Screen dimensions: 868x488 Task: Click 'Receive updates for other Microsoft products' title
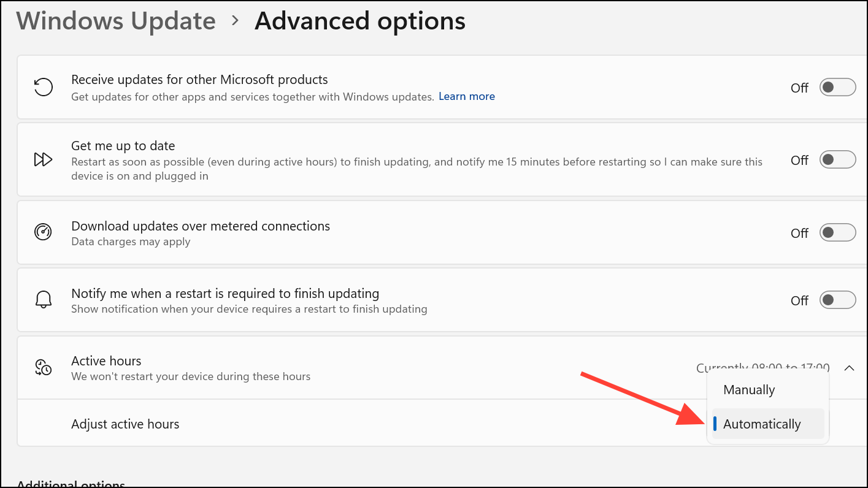pyautogui.click(x=199, y=80)
